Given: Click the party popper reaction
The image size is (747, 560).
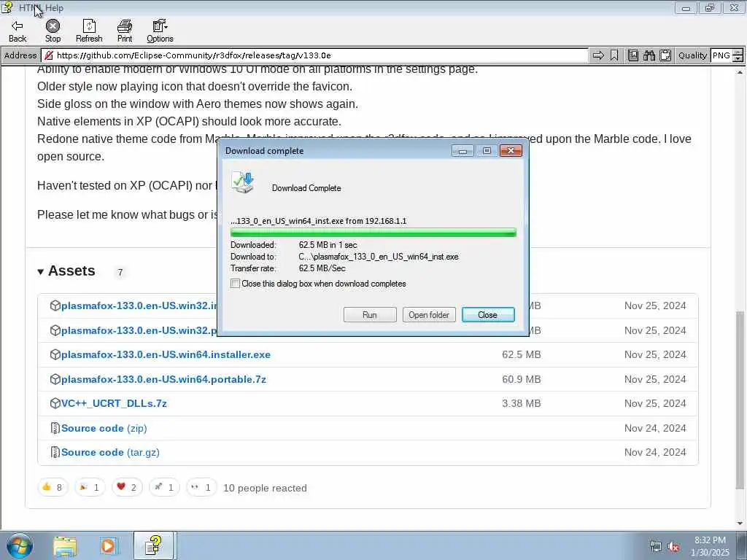Looking at the screenshot, I should (90, 487).
